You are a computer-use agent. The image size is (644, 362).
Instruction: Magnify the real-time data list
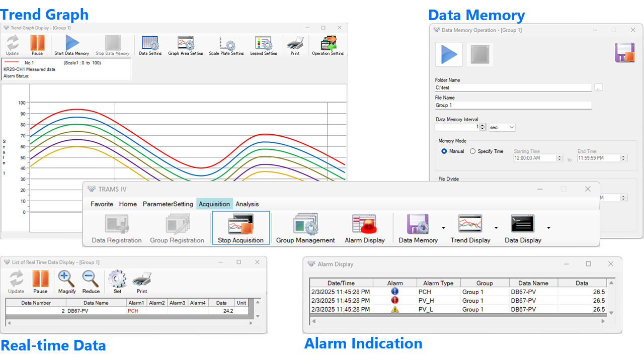67,282
